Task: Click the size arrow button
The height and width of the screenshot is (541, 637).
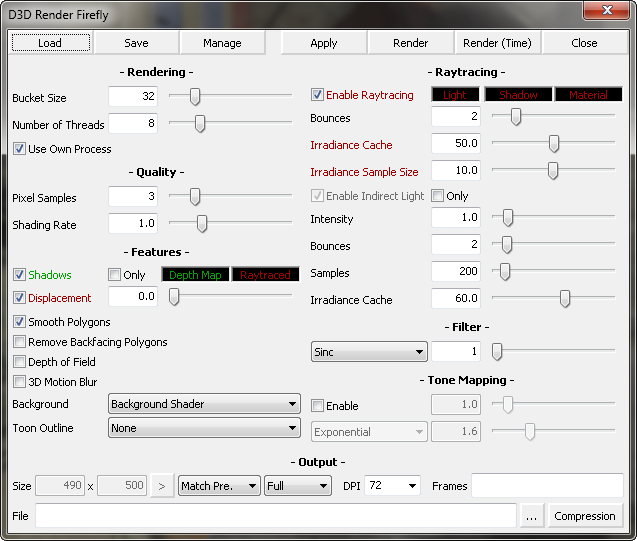Action: (x=161, y=486)
